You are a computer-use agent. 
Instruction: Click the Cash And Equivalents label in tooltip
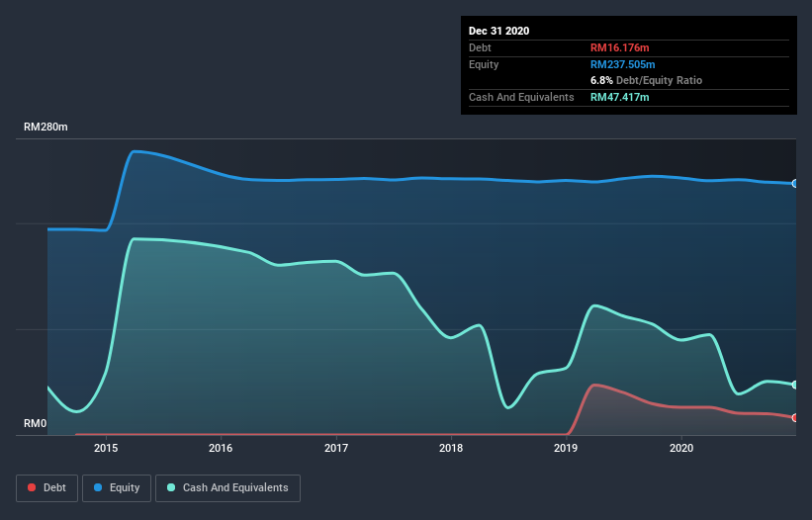(x=521, y=97)
